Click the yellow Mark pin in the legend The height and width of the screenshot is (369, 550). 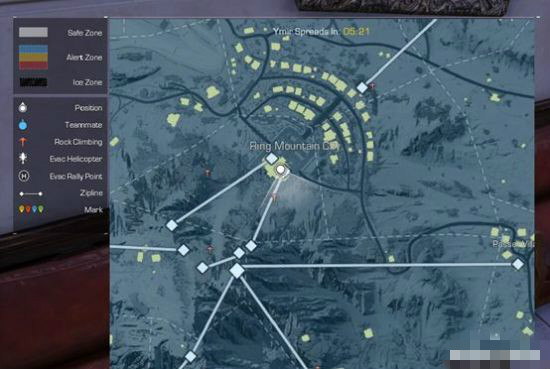click(22, 209)
